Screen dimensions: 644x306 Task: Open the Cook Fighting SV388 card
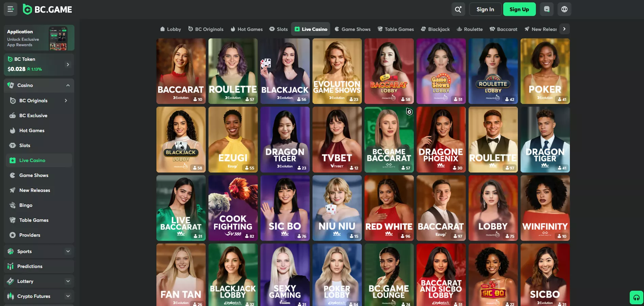click(x=233, y=208)
